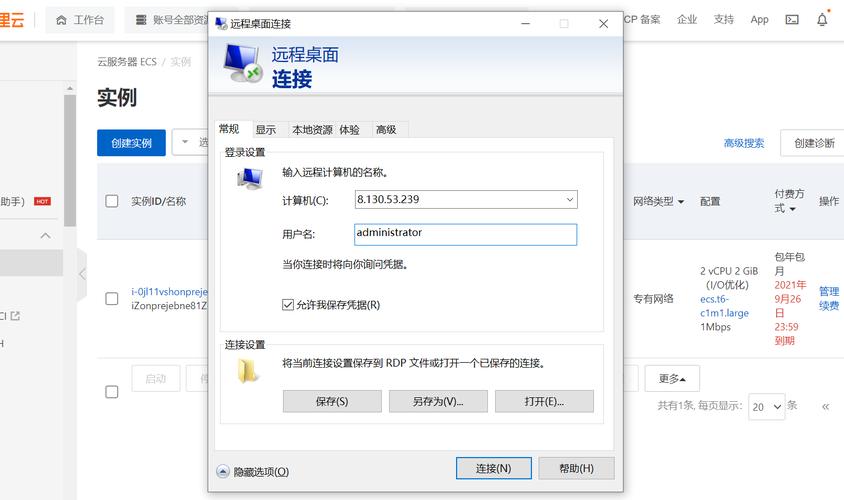Toggle the bottom batch-action checkbox
844x500 pixels.
coord(111,392)
